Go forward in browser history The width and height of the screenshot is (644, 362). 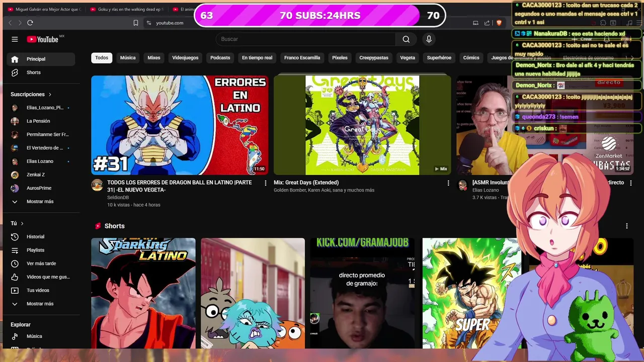(x=20, y=23)
